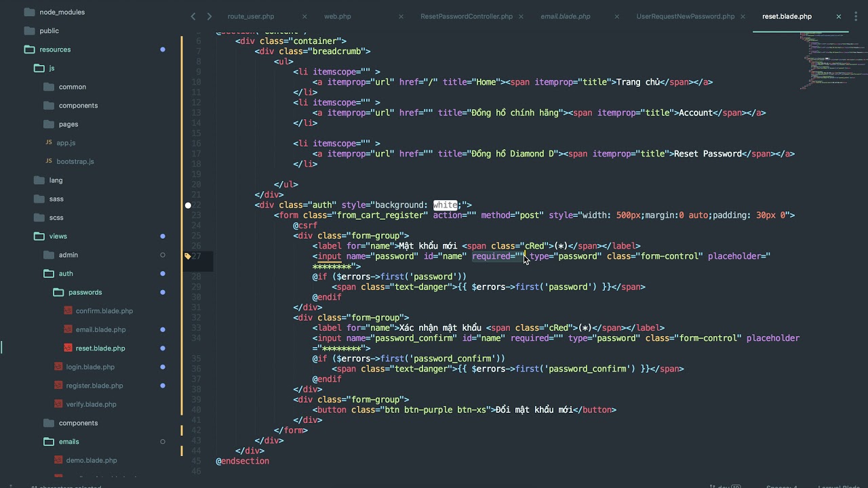Viewport: 868px width, 488px height.
Task: Select the reset.blade.php tab
Action: click(x=787, y=16)
